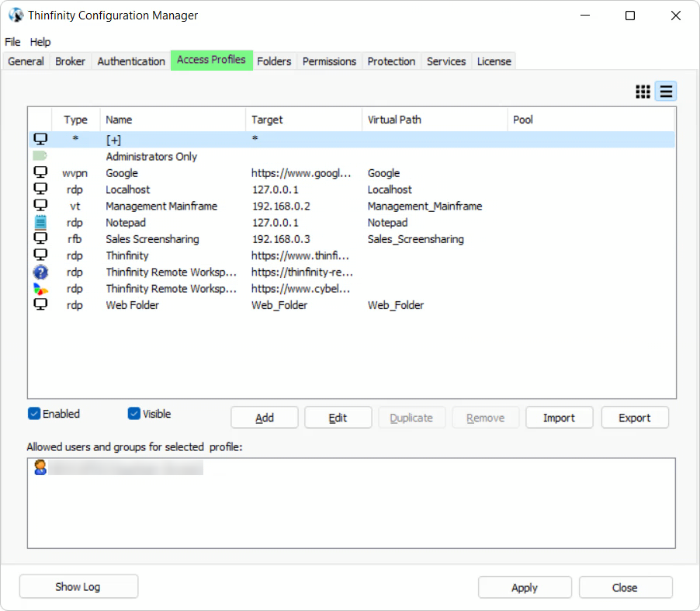Select the Web Folder profile name
Screen dimensions: 700x611
[x=132, y=305]
